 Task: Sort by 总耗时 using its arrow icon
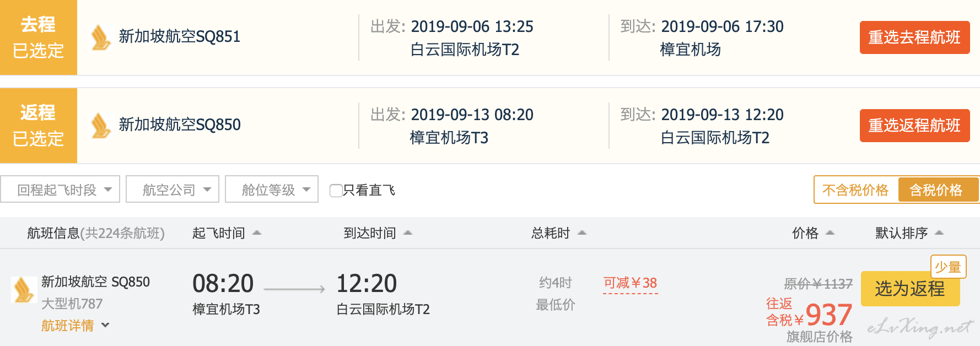(582, 233)
